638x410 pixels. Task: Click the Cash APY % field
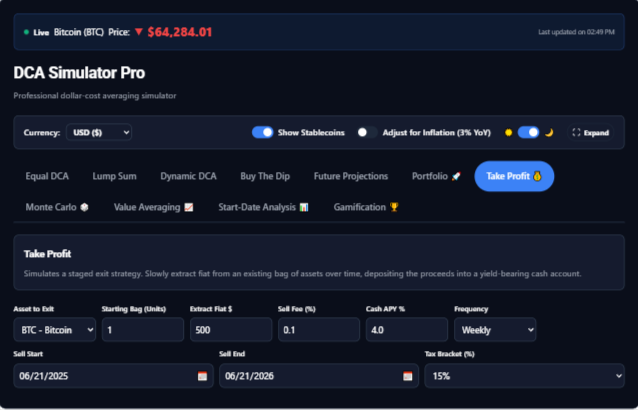(x=407, y=329)
